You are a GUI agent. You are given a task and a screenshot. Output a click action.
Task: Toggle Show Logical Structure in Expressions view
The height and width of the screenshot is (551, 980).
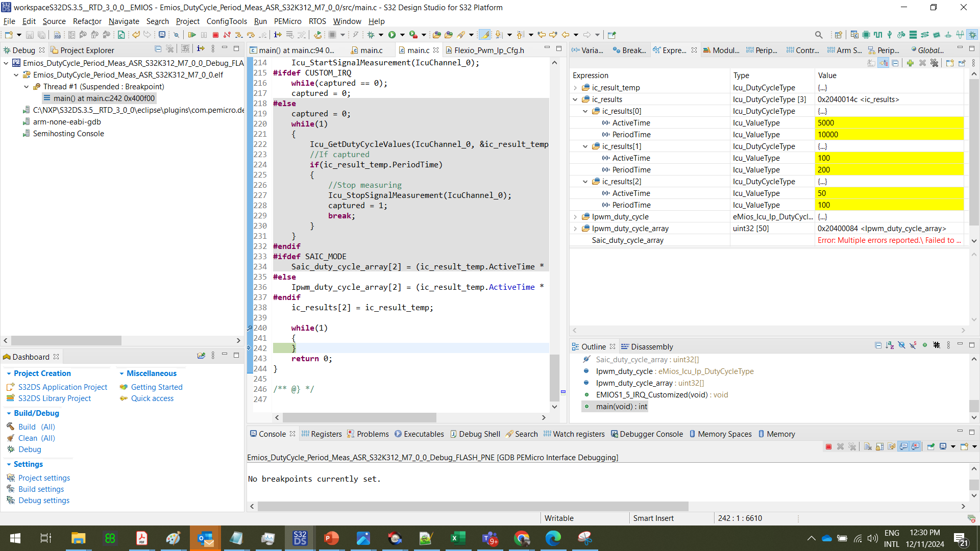click(883, 63)
